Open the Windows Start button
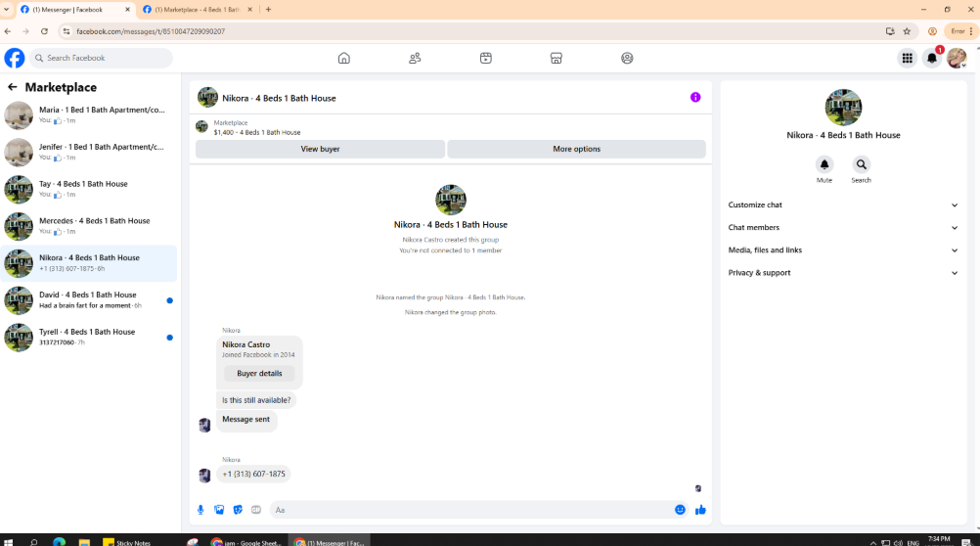The height and width of the screenshot is (546, 980). coord(8,542)
